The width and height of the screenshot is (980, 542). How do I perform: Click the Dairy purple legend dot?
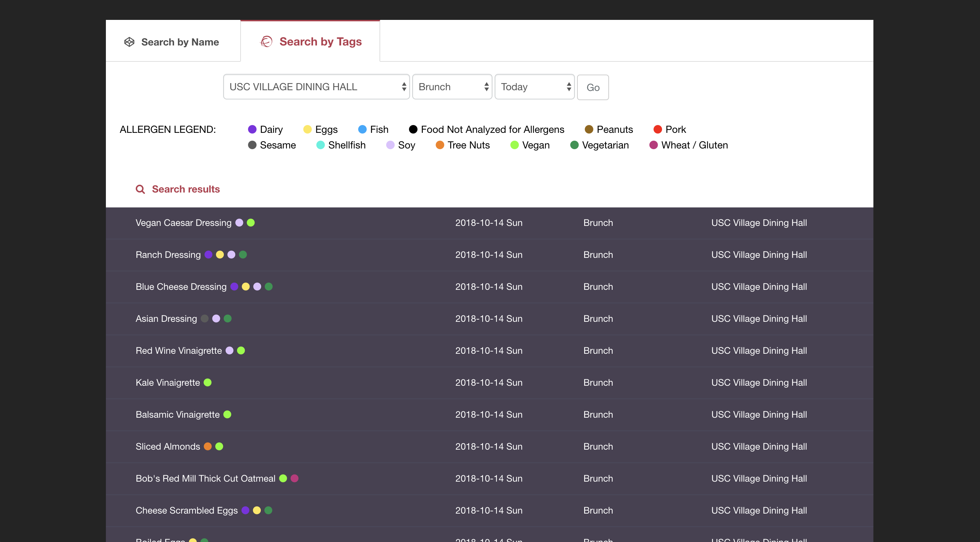(252, 129)
